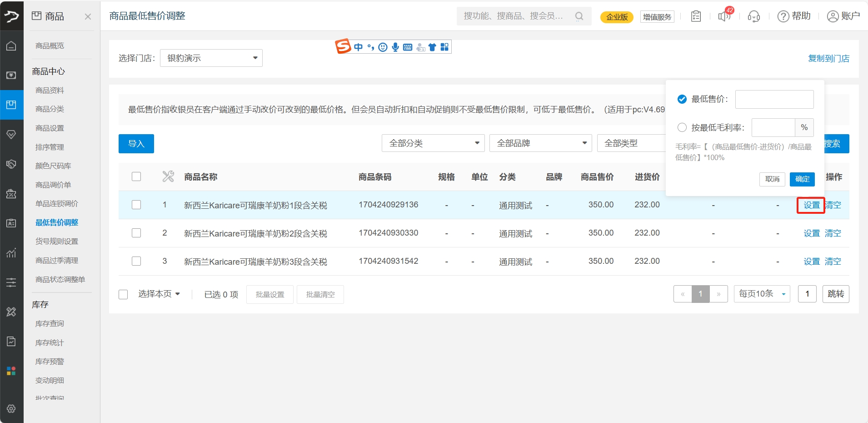
Task: Open the 全部分类 category dropdown
Action: tap(433, 143)
